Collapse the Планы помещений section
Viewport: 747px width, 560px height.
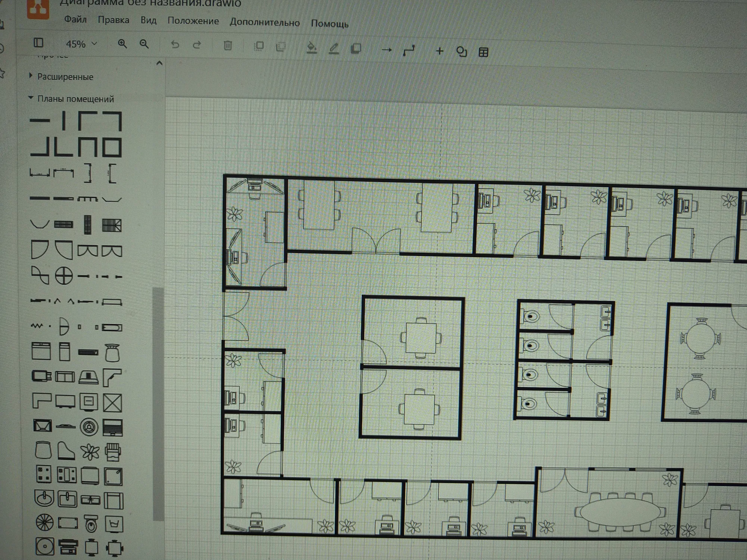tap(75, 99)
